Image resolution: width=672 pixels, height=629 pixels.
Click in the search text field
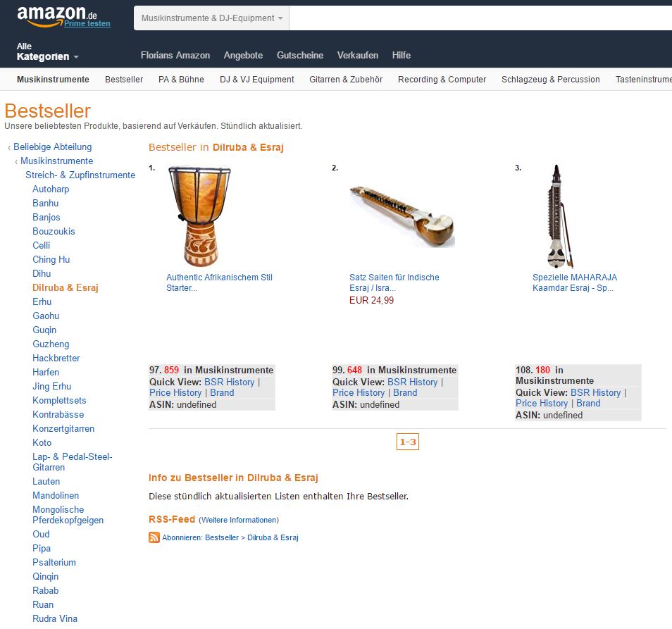(480, 18)
